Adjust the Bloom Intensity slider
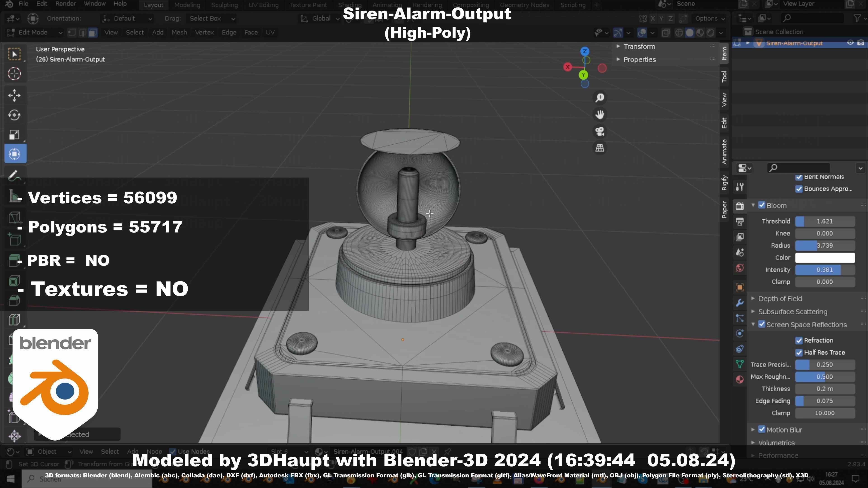The width and height of the screenshot is (868, 488). 825,270
